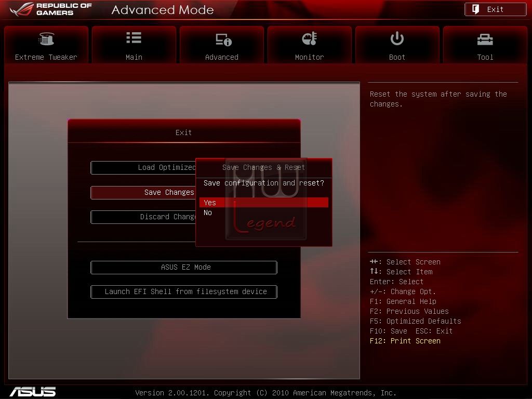Click the Discard Changes button

[x=143, y=217]
